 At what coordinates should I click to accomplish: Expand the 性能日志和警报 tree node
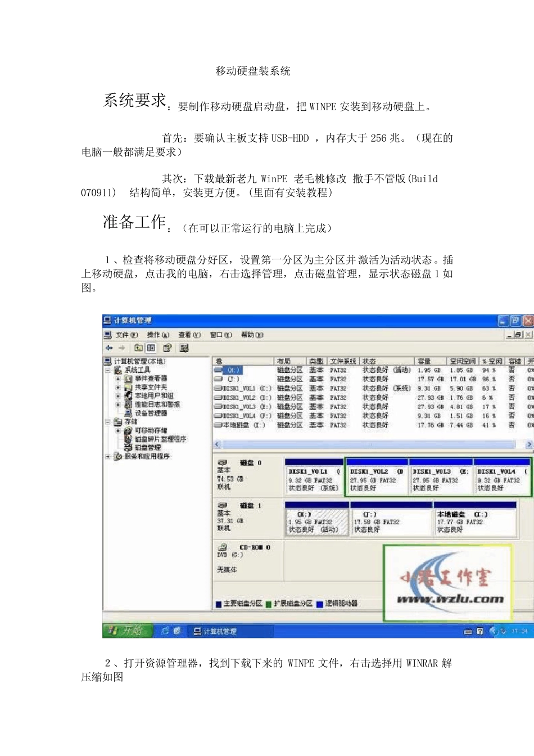118,404
